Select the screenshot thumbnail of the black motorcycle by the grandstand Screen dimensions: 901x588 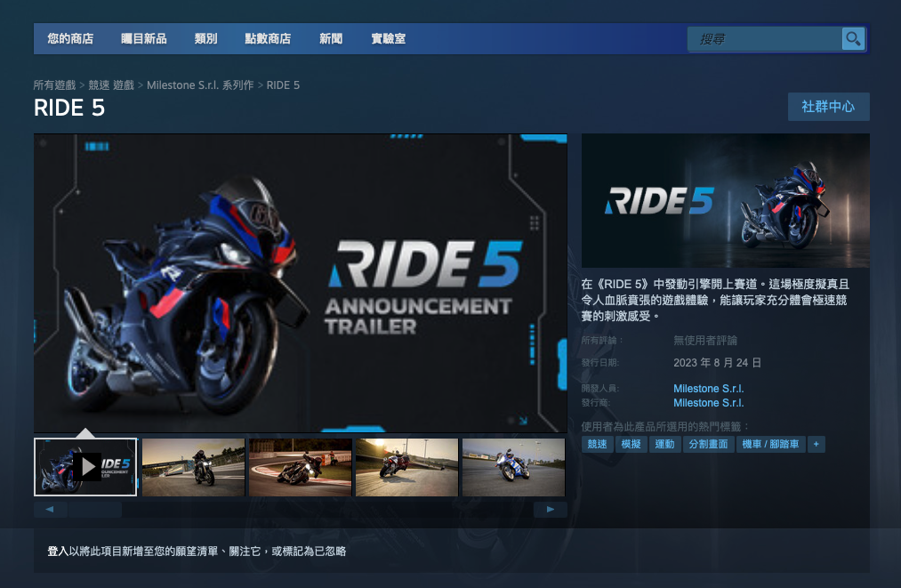[193, 467]
